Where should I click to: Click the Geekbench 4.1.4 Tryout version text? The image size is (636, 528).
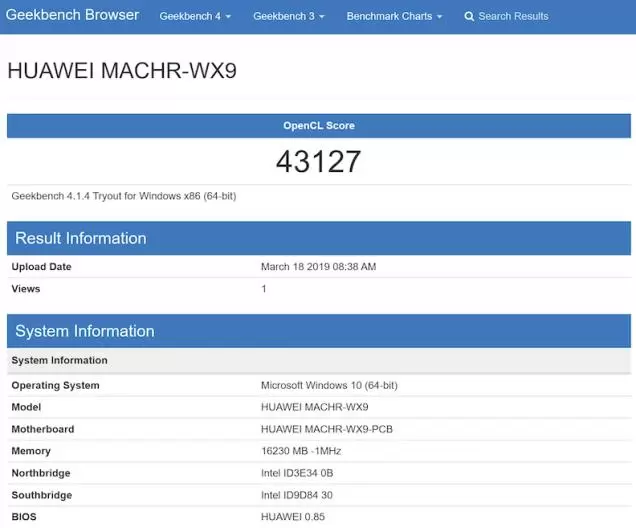[x=124, y=196]
